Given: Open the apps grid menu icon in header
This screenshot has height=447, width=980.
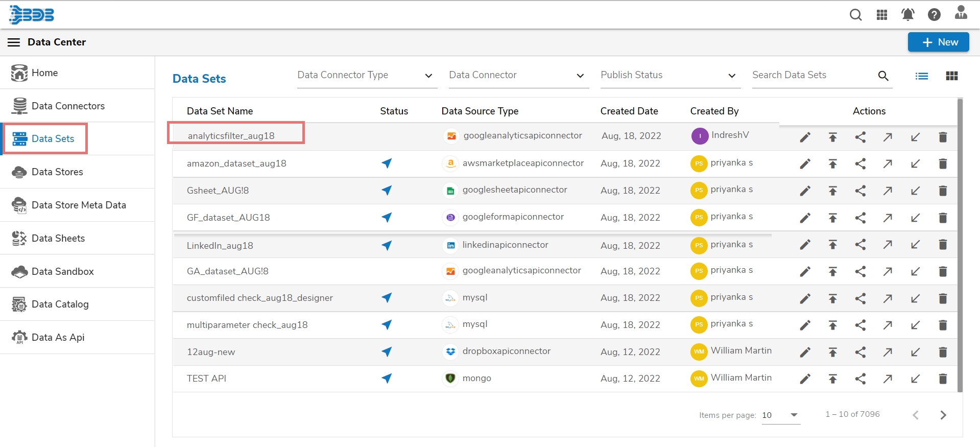Looking at the screenshot, I should point(882,15).
